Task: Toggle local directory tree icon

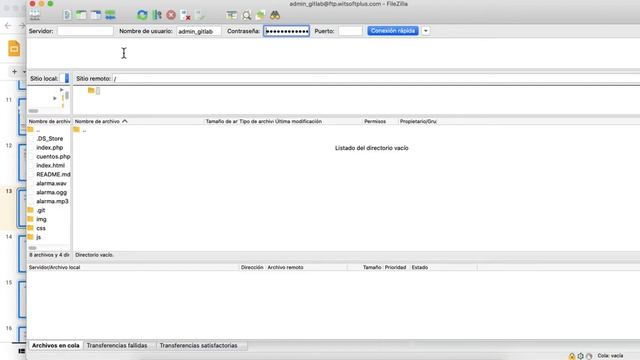Action: [81, 15]
